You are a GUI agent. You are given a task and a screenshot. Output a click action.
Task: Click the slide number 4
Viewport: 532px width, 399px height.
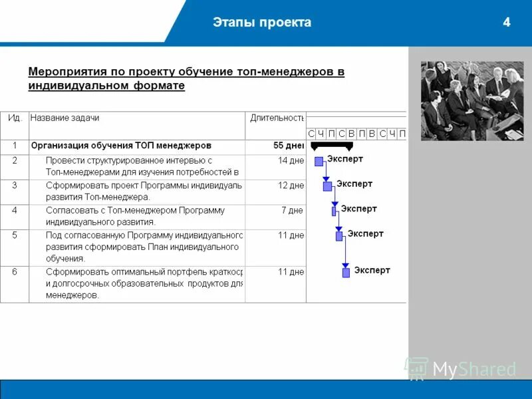pos(507,21)
